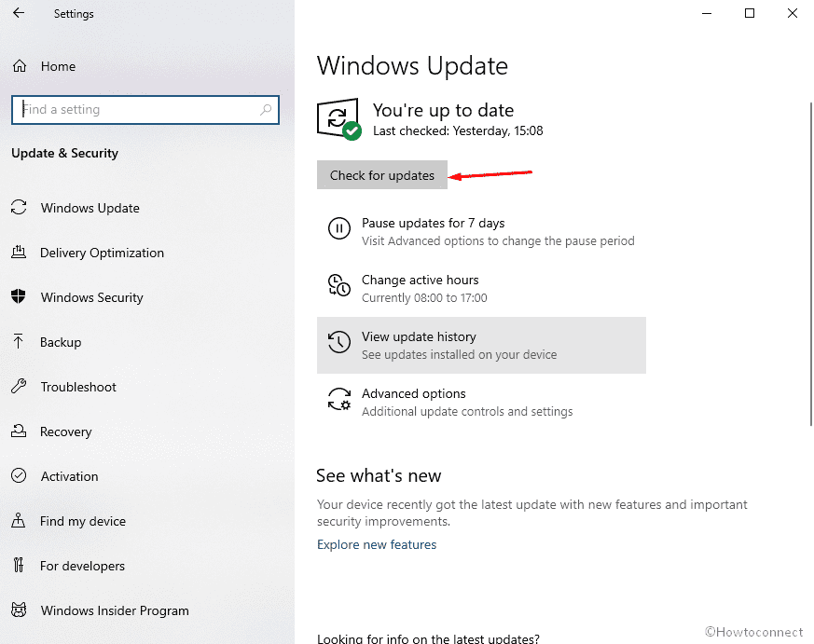Viewport: 814px width, 644px height.
Task: Click the Activation checkmark circle icon
Action: click(x=19, y=475)
